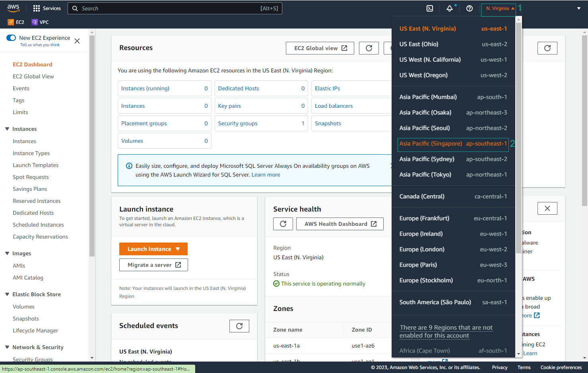
Task: Click the sidebar vertical scrollbar
Action: pos(92,145)
